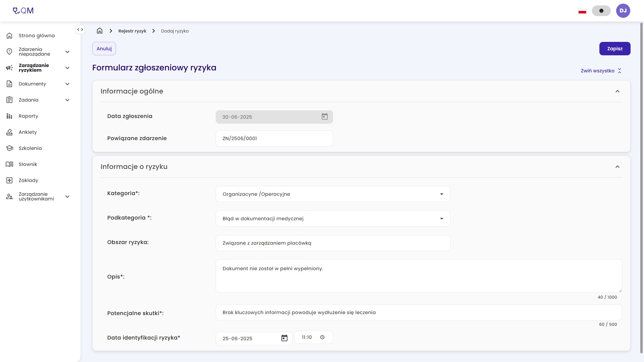Click the Zarządzanie ryzykiem megaphone icon
The height and width of the screenshot is (362, 644).
coord(9,68)
